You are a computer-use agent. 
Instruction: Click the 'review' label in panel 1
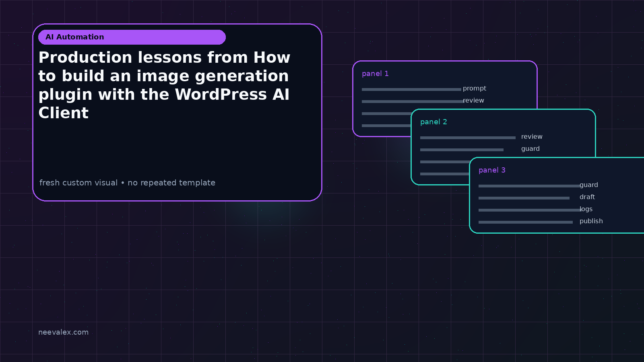(x=473, y=101)
